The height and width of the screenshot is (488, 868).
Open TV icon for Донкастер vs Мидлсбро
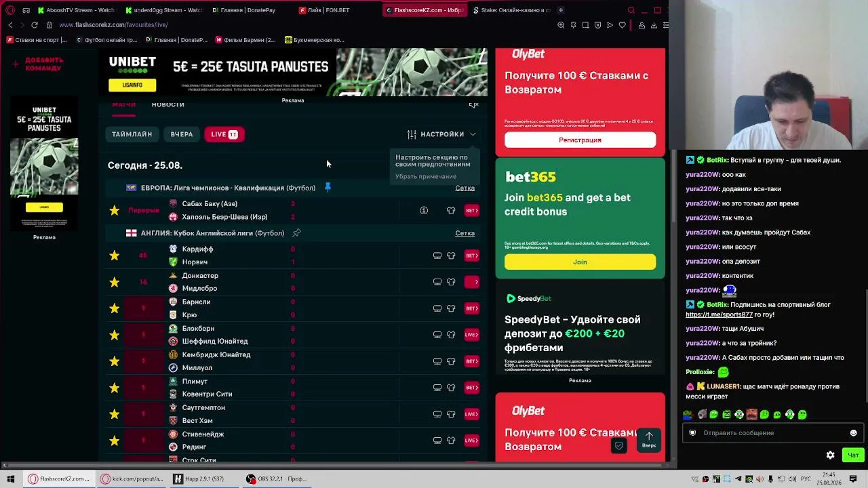coord(437,282)
